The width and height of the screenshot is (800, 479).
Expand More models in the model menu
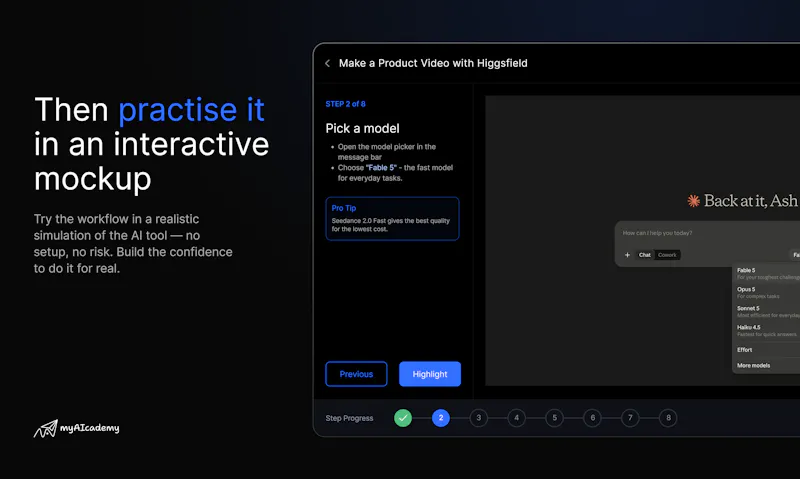pyautogui.click(x=767, y=365)
